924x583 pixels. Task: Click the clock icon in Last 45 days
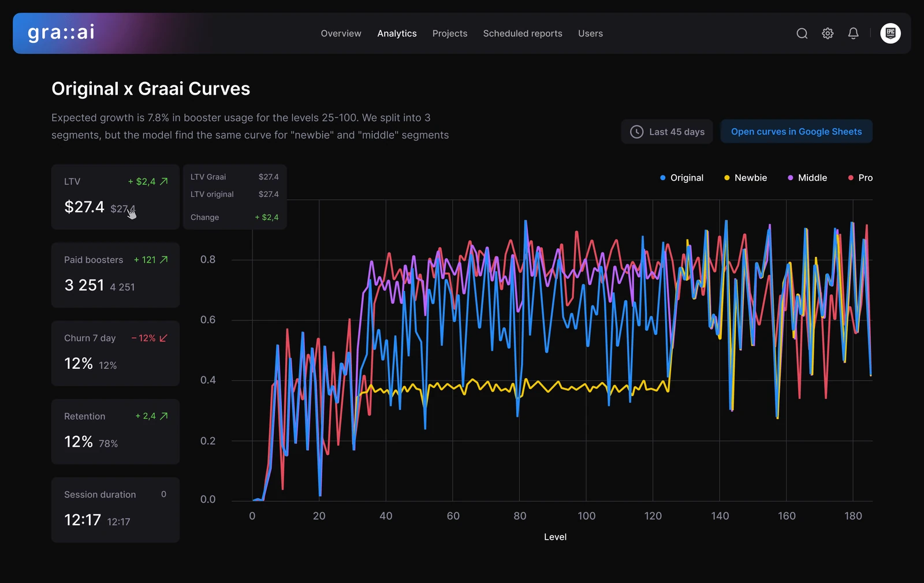click(x=636, y=132)
